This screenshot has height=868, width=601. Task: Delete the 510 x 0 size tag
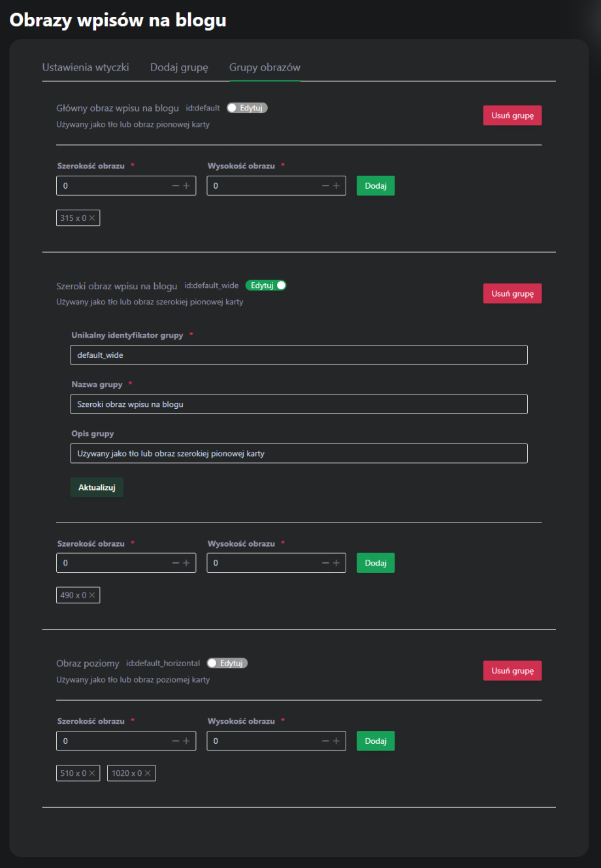(x=92, y=773)
